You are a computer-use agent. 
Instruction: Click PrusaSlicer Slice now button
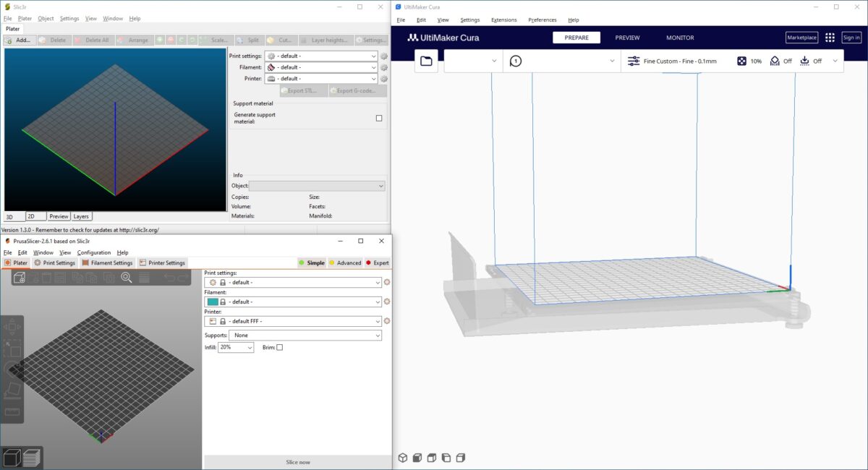[x=297, y=462]
